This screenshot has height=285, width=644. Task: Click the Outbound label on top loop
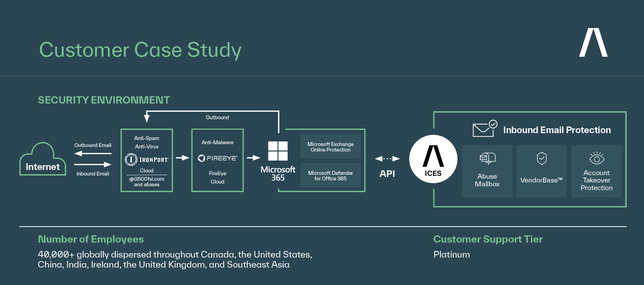[218, 117]
